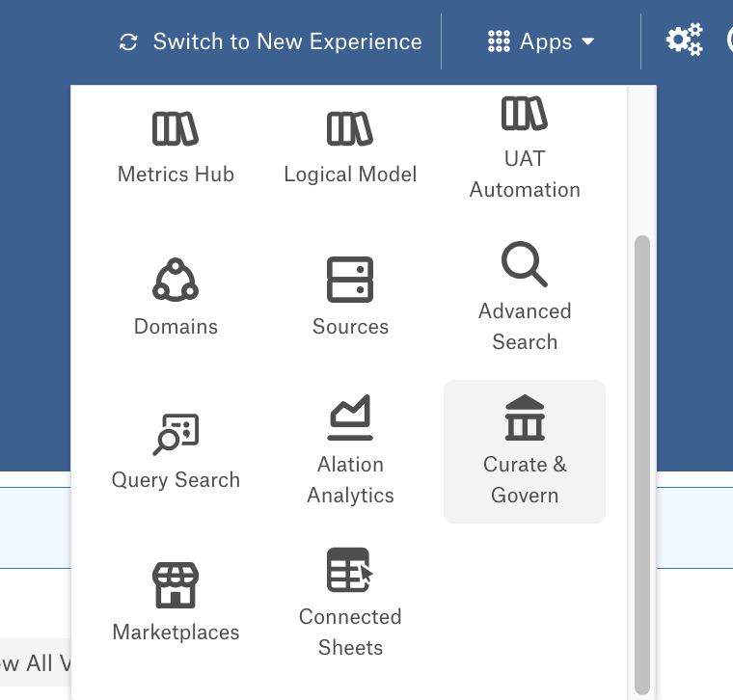
Task: Click the Logical Model label
Action: click(x=350, y=175)
